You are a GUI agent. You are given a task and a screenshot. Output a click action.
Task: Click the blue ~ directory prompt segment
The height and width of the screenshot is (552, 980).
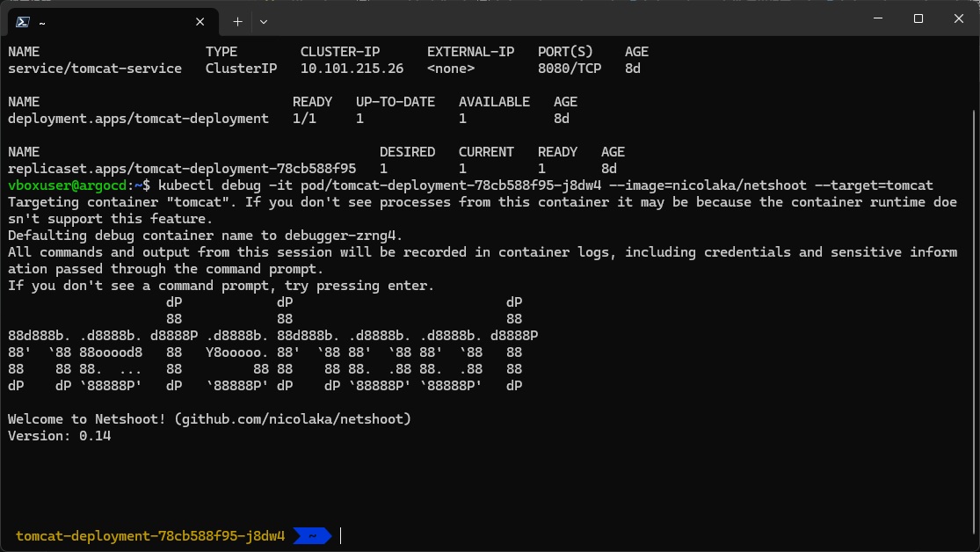(312, 536)
